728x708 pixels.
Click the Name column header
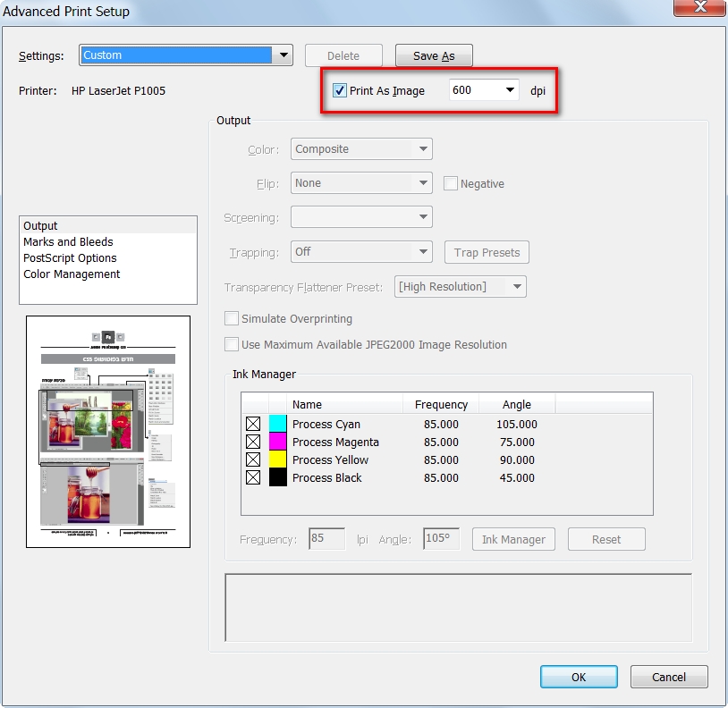(344, 404)
